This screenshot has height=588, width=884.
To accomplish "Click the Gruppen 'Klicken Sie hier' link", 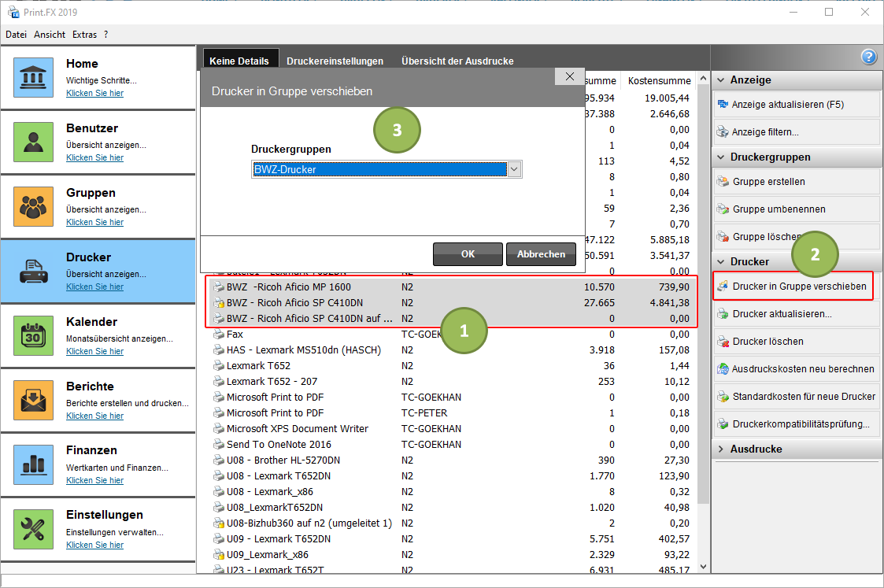I will click(x=94, y=222).
